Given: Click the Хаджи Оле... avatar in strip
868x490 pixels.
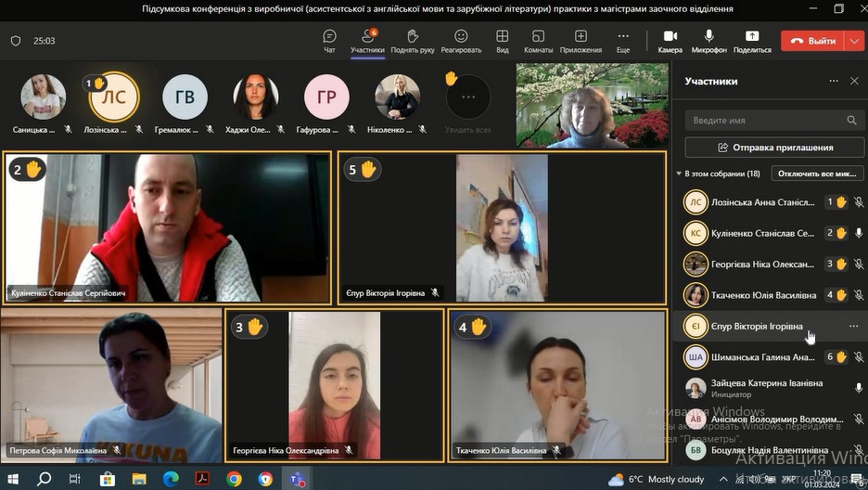Looking at the screenshot, I should point(256,97).
